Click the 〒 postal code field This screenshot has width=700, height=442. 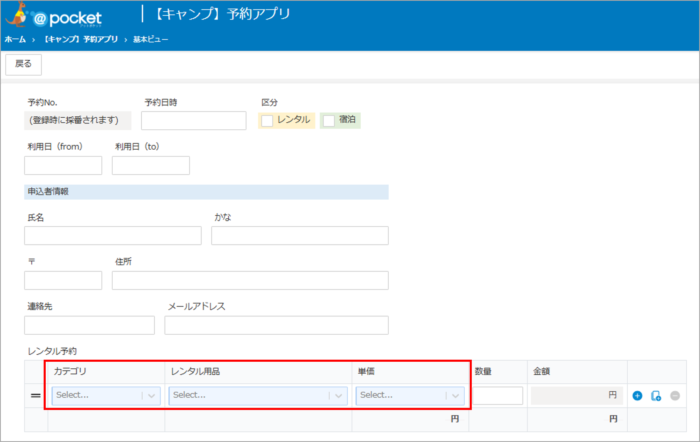tap(63, 280)
